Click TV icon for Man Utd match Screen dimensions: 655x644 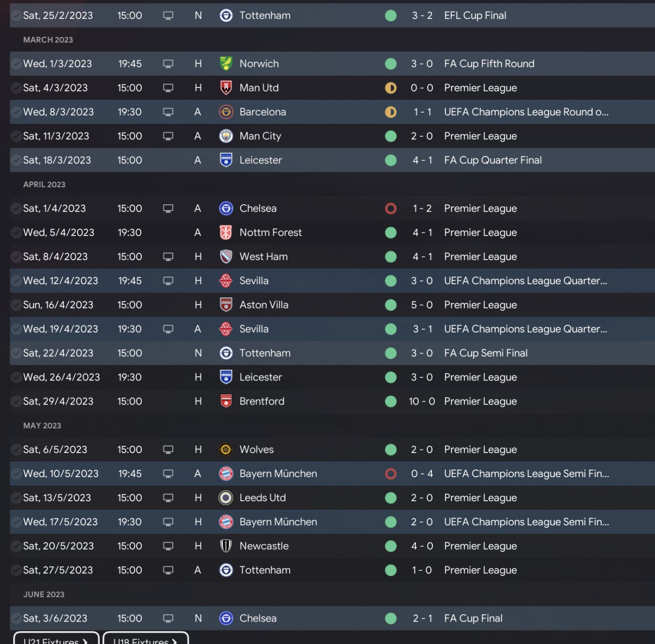click(x=168, y=88)
